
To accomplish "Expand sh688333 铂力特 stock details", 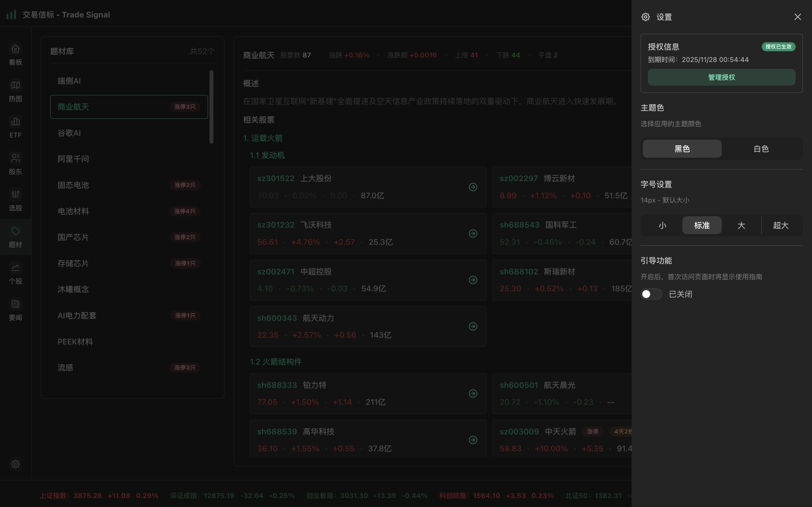I will (473, 394).
